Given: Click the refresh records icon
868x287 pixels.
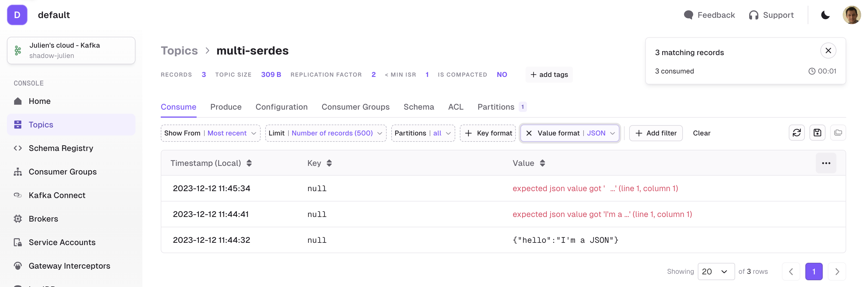Looking at the screenshot, I should point(797,133).
